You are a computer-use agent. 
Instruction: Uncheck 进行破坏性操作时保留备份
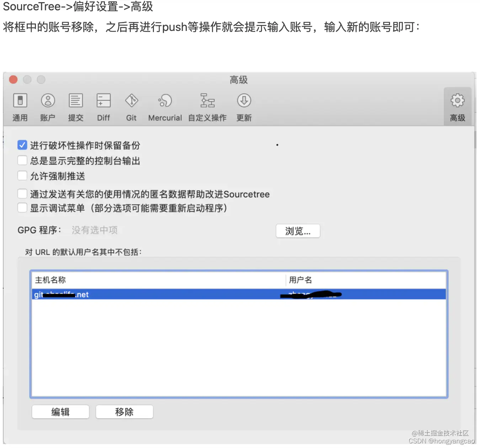click(x=22, y=145)
